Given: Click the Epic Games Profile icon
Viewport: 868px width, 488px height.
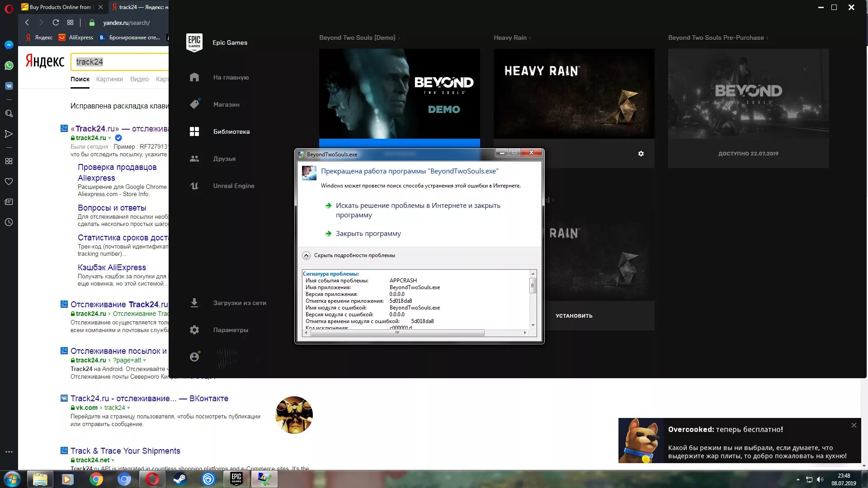Looking at the screenshot, I should click(194, 357).
